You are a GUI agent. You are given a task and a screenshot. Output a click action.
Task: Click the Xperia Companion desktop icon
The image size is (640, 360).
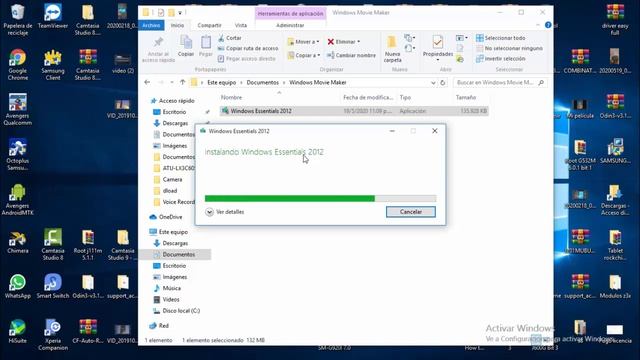pyautogui.click(x=53, y=334)
